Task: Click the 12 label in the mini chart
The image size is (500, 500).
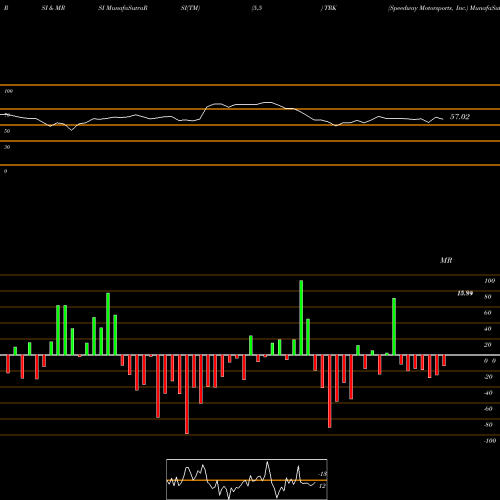Action: tap(322, 486)
